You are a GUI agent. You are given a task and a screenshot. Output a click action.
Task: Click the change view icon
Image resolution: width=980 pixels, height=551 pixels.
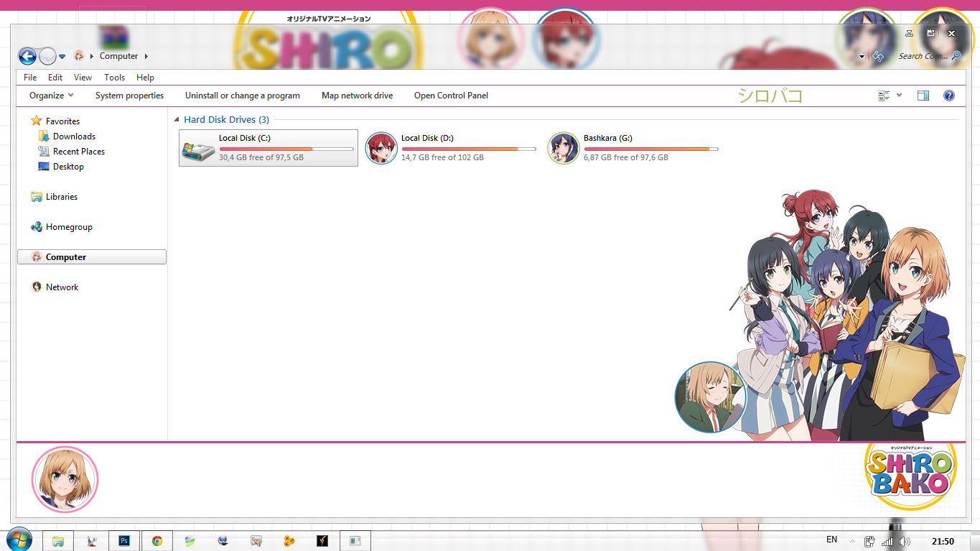tap(884, 96)
